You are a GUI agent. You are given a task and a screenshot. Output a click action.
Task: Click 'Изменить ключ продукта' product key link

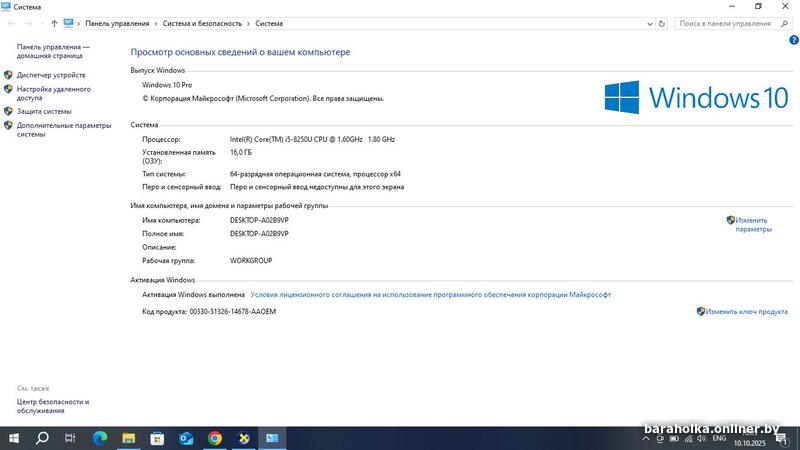tap(746, 312)
